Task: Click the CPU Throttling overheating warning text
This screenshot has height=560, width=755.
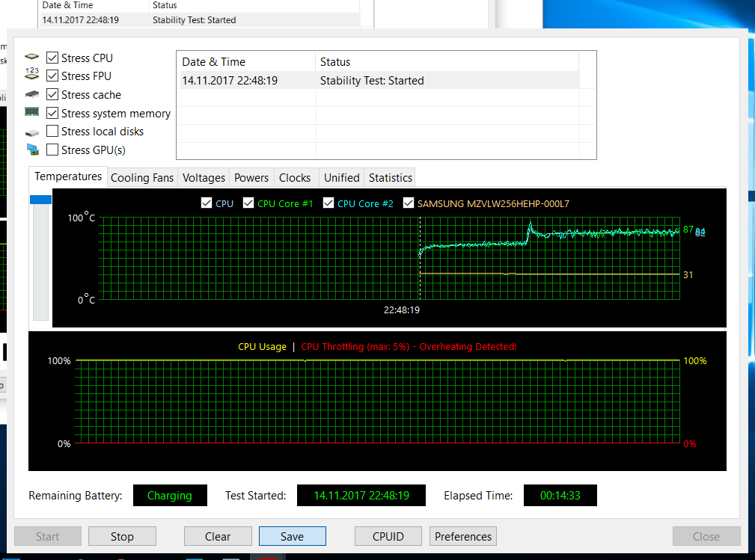Action: 409,346
